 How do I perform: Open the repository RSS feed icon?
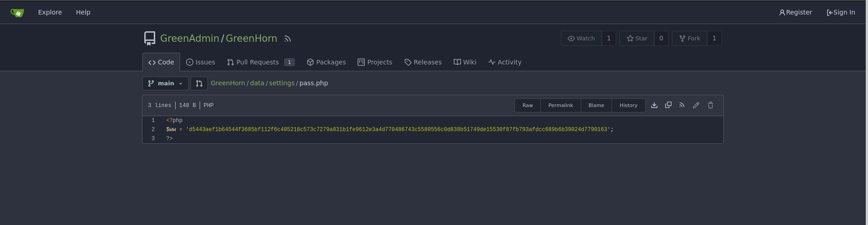pos(287,39)
